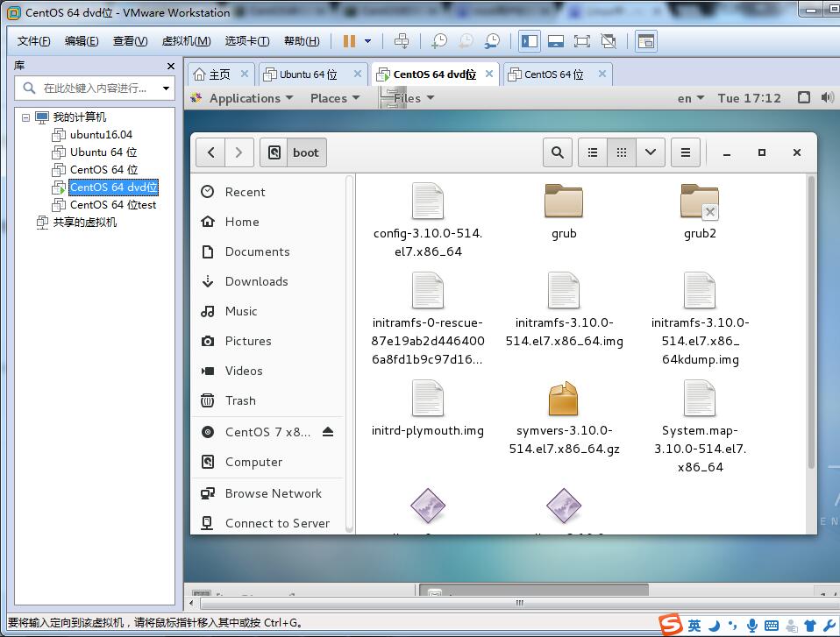Click the boot path button
The width and height of the screenshot is (840, 637).
coord(306,152)
